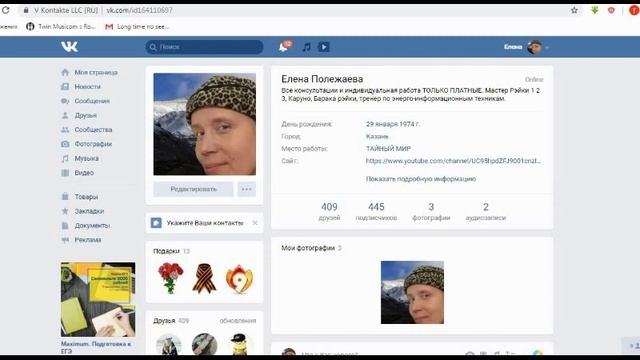Click the Поиск search field
640x360 pixels.
click(204, 47)
